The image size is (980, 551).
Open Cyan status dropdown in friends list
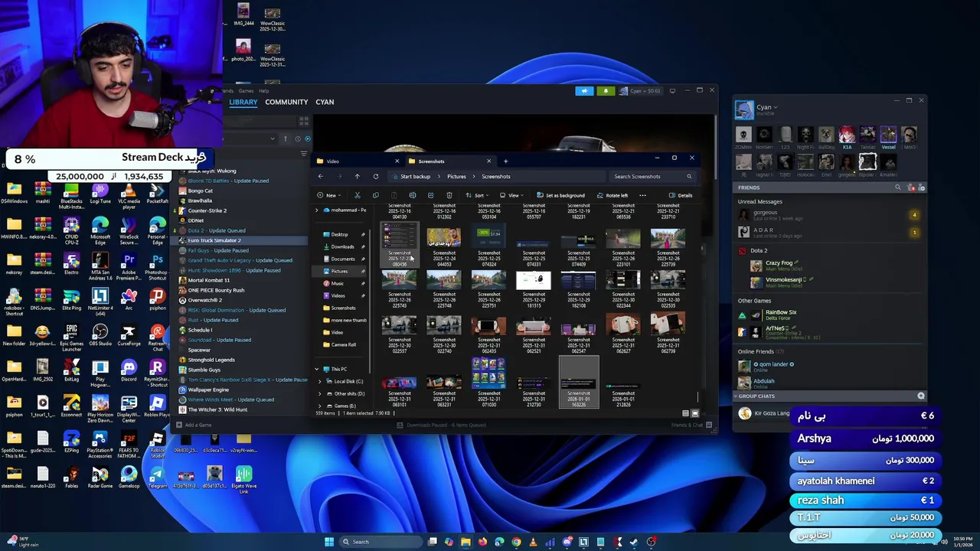(775, 107)
